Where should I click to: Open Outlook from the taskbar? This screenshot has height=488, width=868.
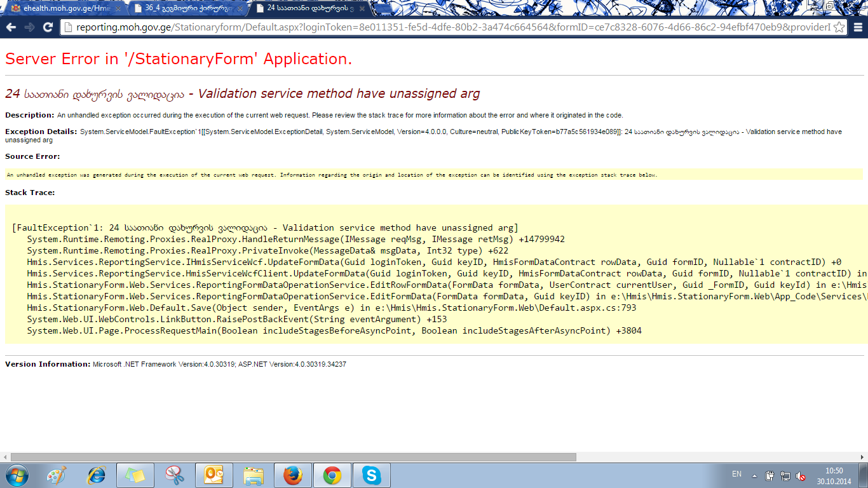[x=214, y=475]
